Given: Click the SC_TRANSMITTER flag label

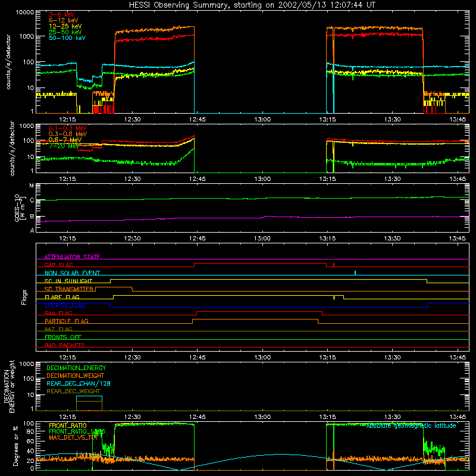Looking at the screenshot, I should 69,289.
